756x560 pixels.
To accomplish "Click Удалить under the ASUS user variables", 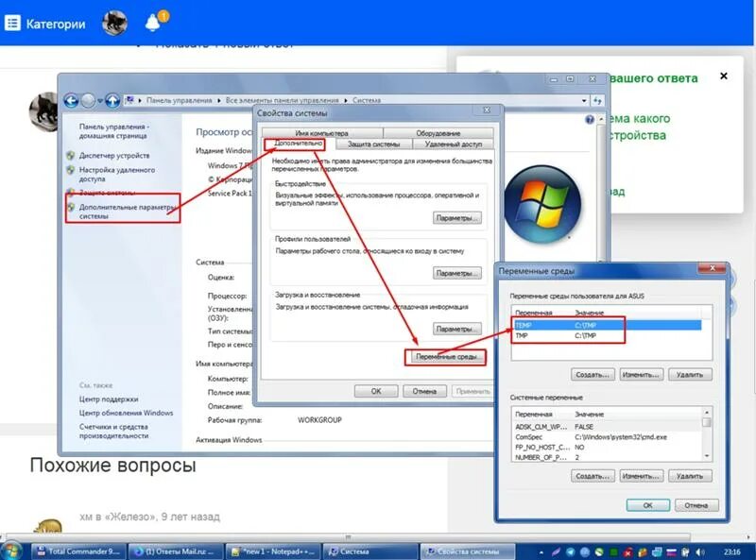I will (x=690, y=375).
